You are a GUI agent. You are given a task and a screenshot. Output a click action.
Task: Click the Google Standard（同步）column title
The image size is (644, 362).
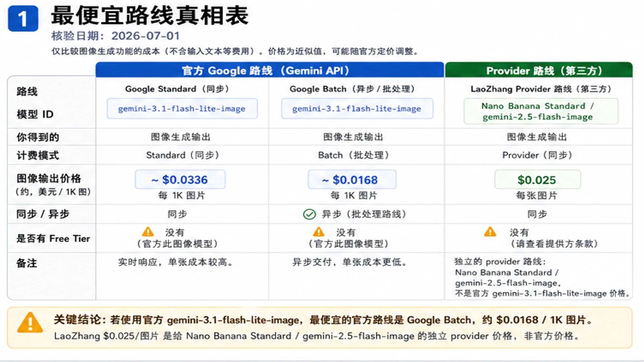pos(177,89)
